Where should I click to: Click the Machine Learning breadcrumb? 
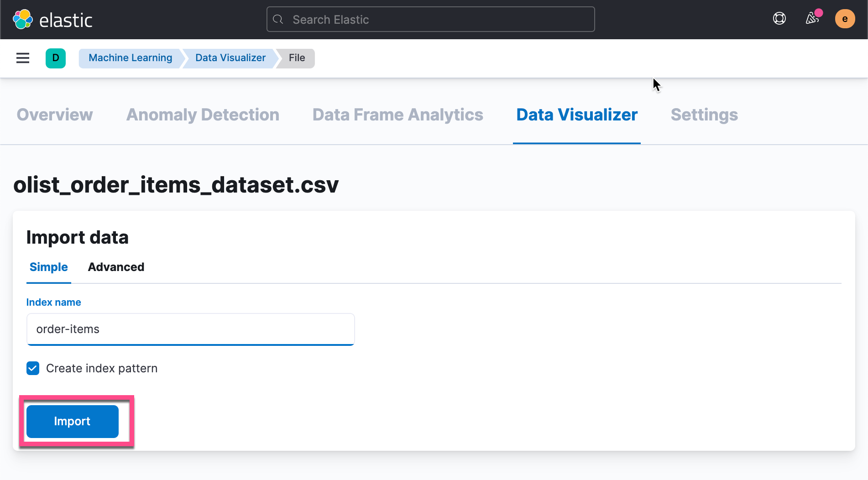point(131,58)
